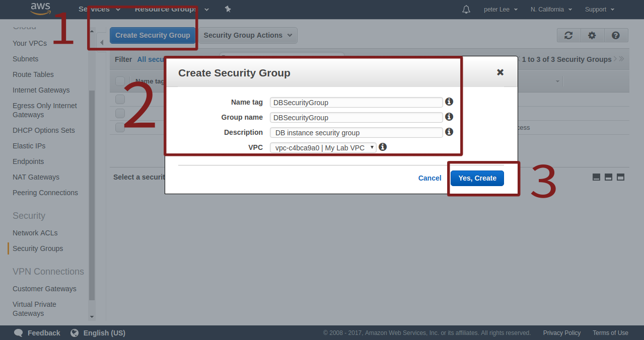Expand the Security Group Actions dropdown
Screen dimensions: 644x340
point(248,35)
